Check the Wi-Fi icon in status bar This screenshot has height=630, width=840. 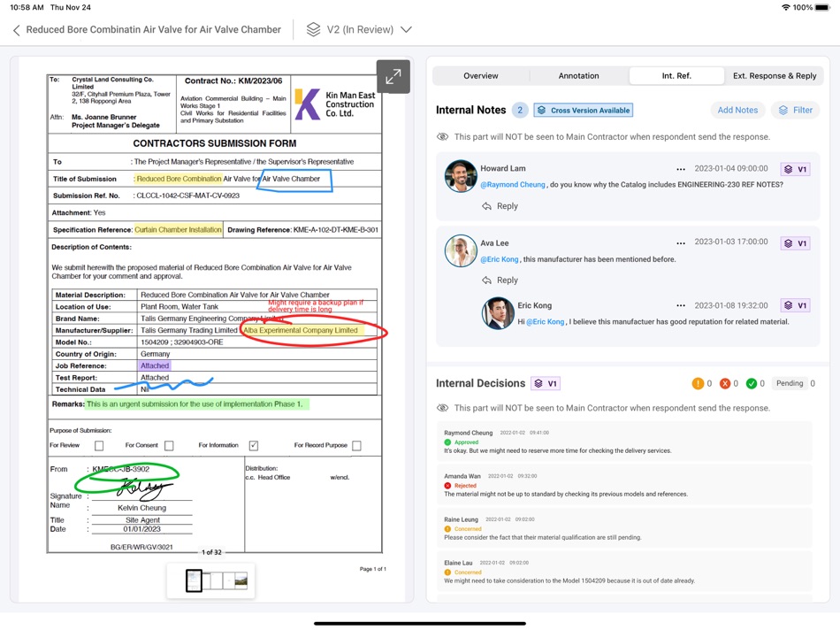(x=786, y=7)
